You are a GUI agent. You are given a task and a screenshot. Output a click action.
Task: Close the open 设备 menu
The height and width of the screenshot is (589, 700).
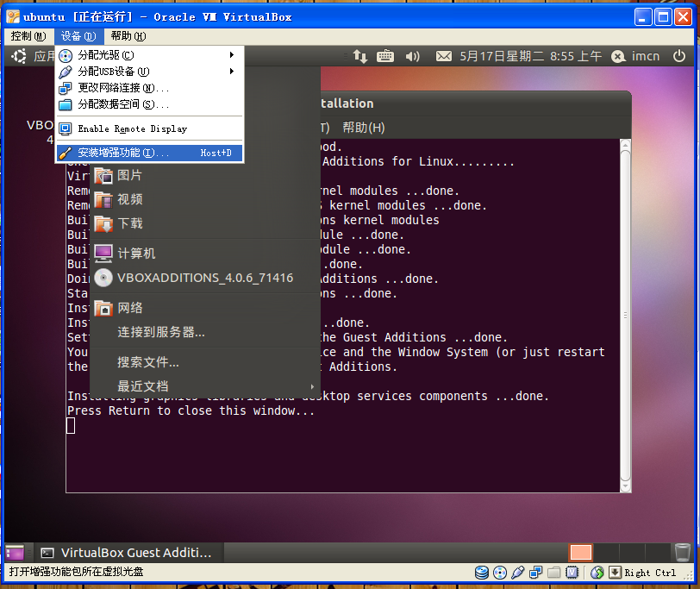(x=78, y=36)
